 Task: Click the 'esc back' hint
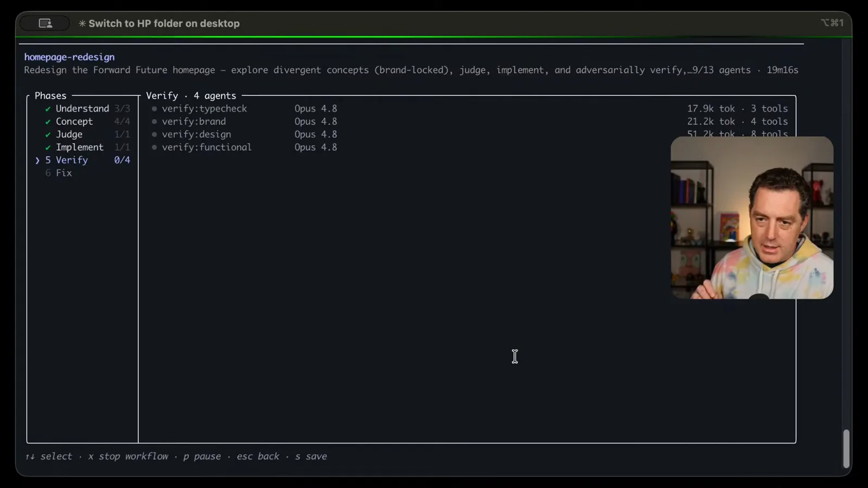point(258,457)
